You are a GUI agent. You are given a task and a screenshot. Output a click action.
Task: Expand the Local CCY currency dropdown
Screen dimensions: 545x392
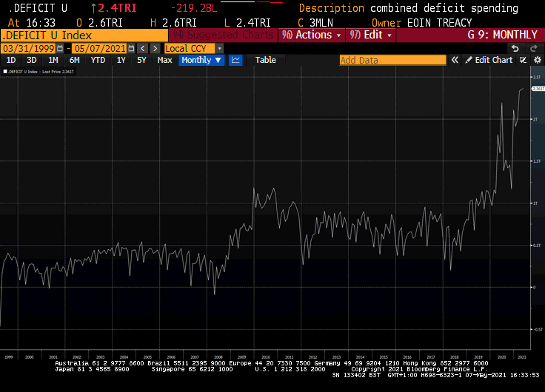[x=219, y=48]
